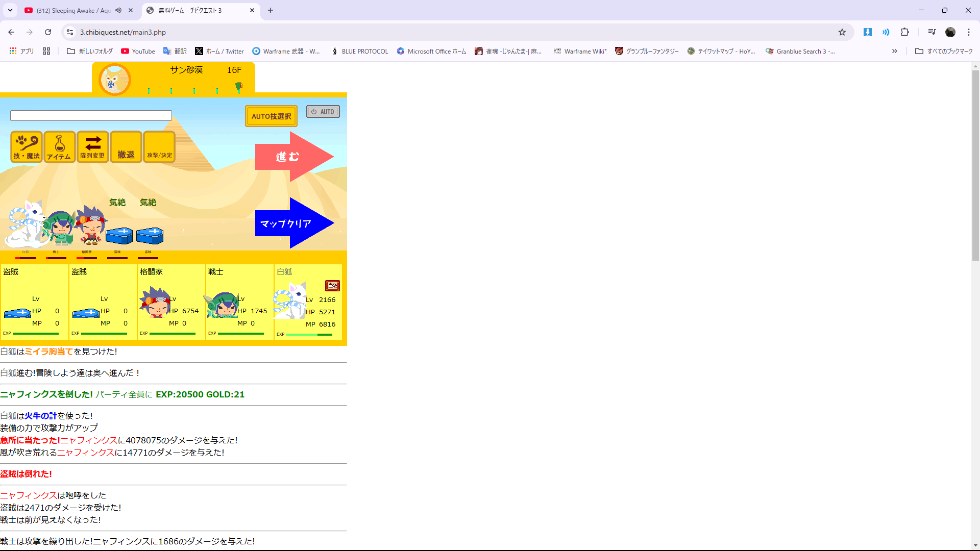Image resolution: width=980 pixels, height=551 pixels.
Task: Open the Warframe Wiki bookmark
Action: (x=580, y=51)
